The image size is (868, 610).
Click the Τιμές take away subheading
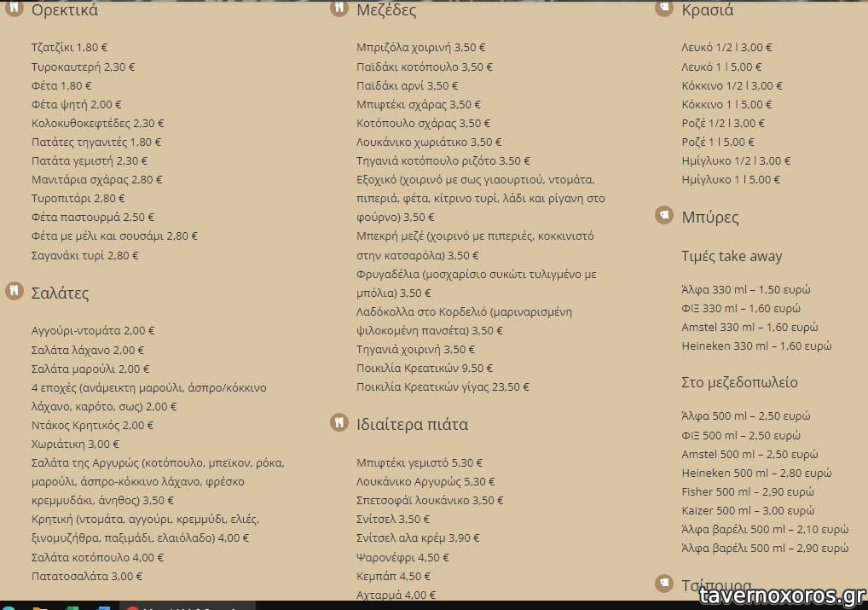pos(732,257)
